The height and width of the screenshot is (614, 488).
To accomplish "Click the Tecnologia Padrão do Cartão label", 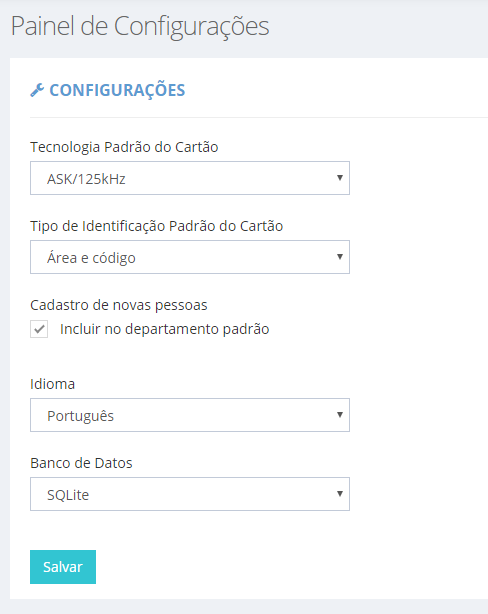I will coord(124,147).
